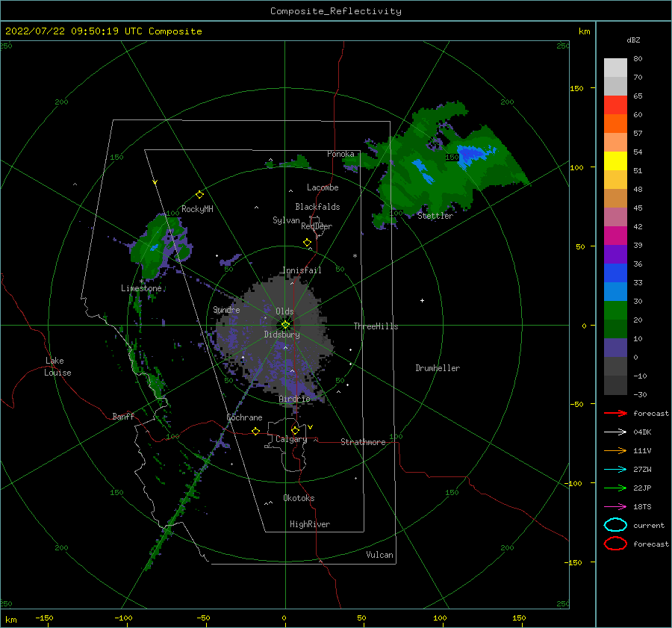672x628 pixels.
Task: Select the Strathmore label
Action: coord(363,442)
